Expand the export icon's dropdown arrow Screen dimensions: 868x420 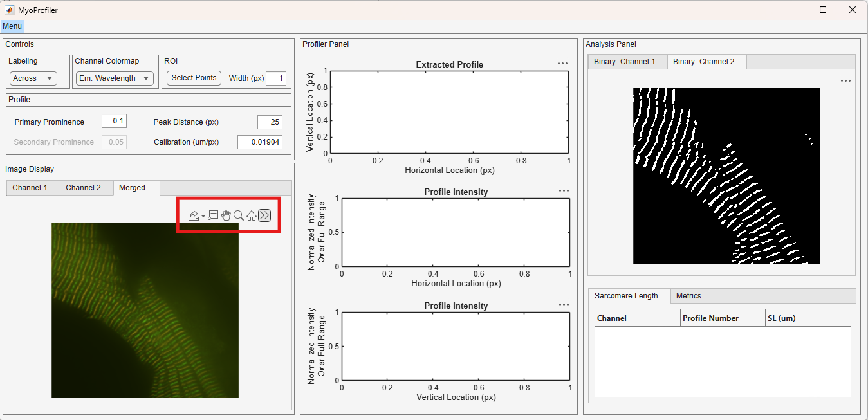[x=203, y=216]
